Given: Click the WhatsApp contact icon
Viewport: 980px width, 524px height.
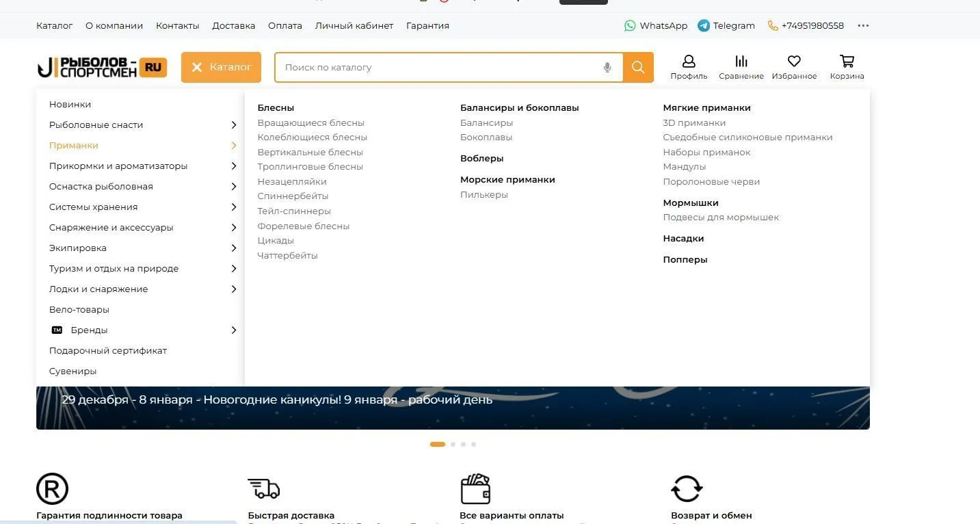Looking at the screenshot, I should coord(630,25).
